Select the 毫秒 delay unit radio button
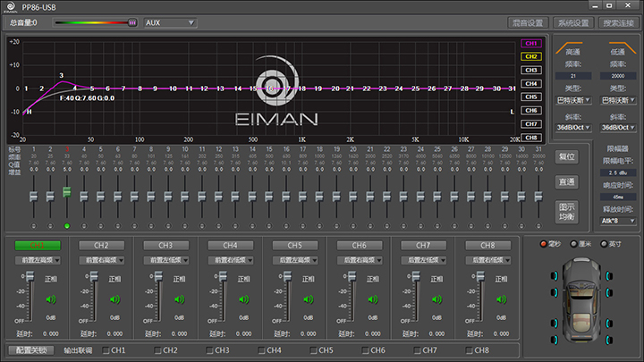Image resolution: width=644 pixels, height=362 pixels. [544, 244]
